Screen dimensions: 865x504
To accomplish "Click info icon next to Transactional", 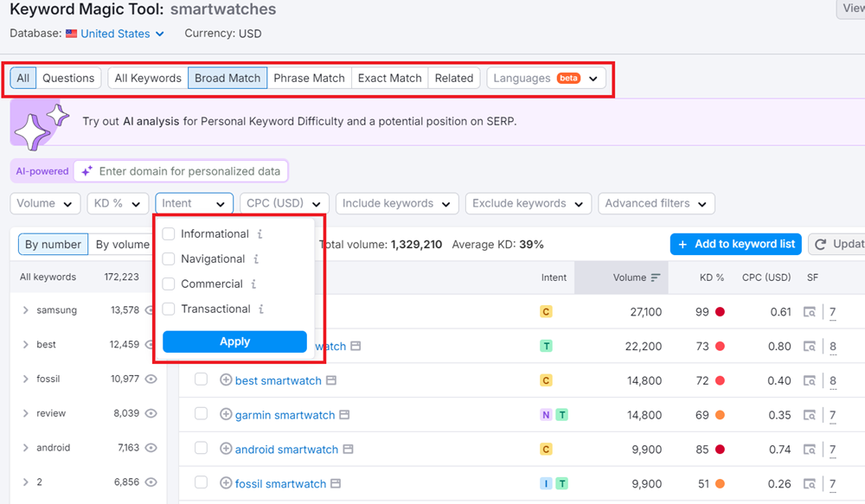I will pyautogui.click(x=261, y=309).
